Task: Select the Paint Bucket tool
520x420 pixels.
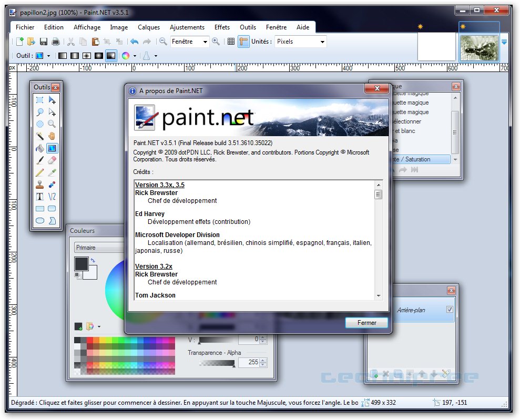Action: [39, 148]
